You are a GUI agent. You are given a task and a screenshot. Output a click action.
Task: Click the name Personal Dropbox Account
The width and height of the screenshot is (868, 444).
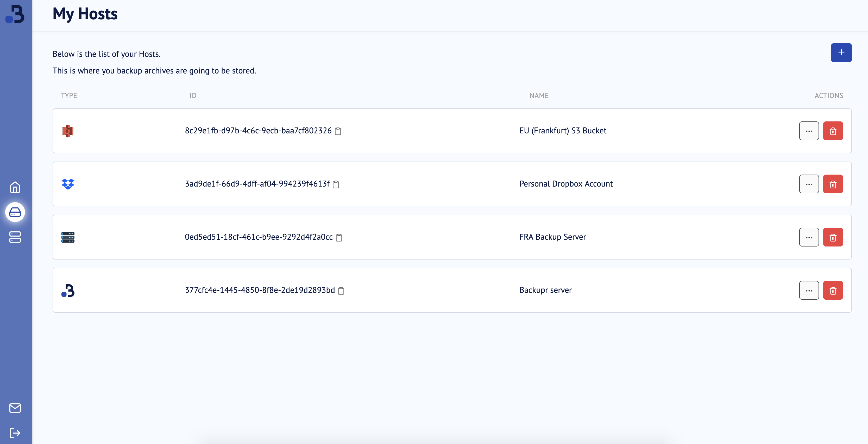[566, 184]
